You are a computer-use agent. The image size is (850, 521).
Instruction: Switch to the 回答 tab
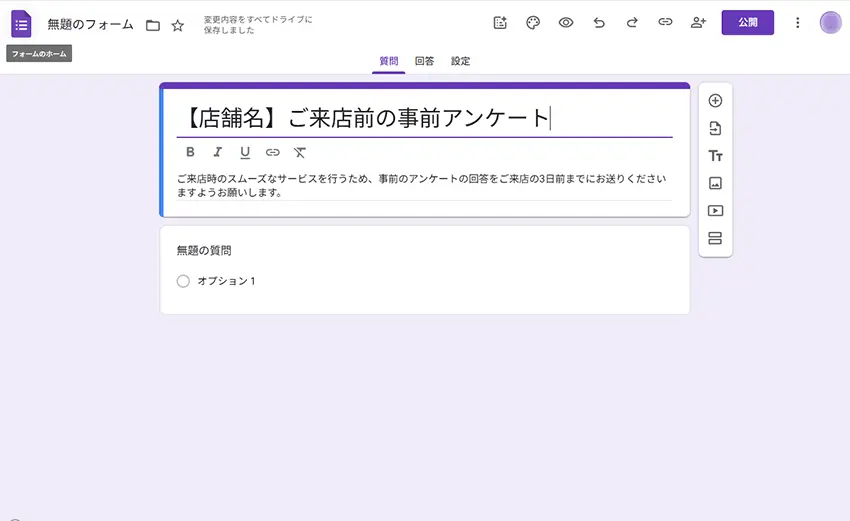[424, 61]
